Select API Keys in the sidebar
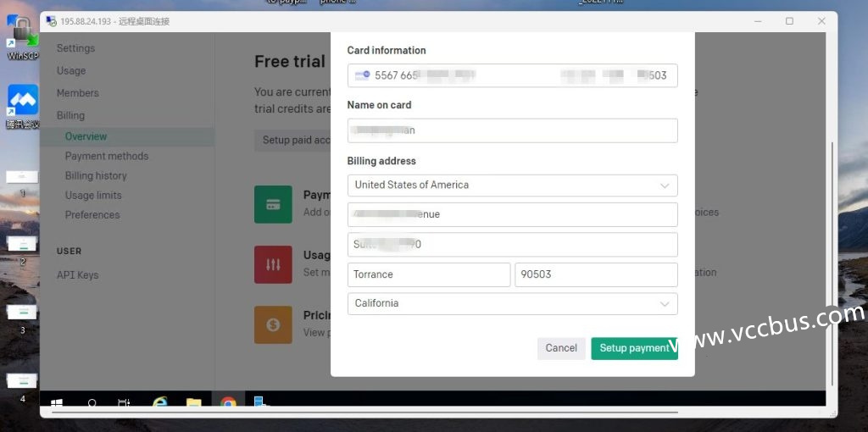The image size is (868, 432). click(78, 274)
